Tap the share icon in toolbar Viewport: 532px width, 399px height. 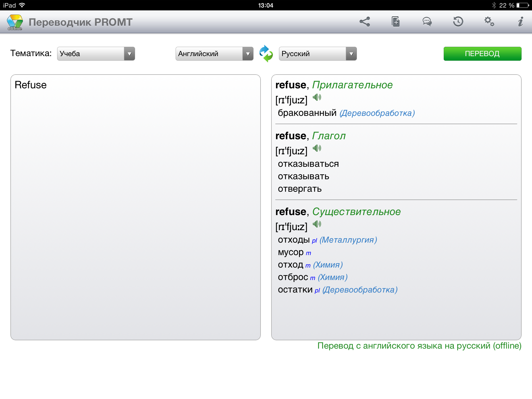(365, 22)
